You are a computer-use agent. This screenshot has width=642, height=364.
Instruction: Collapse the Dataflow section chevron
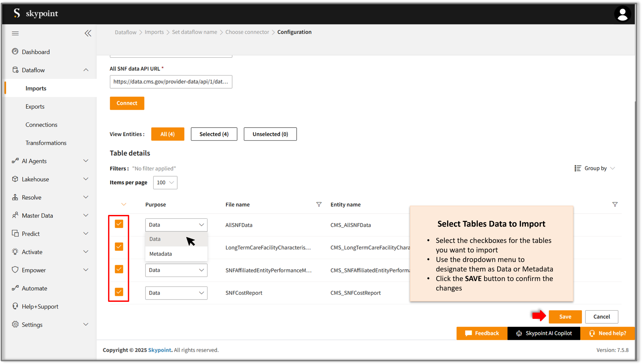[86, 70]
